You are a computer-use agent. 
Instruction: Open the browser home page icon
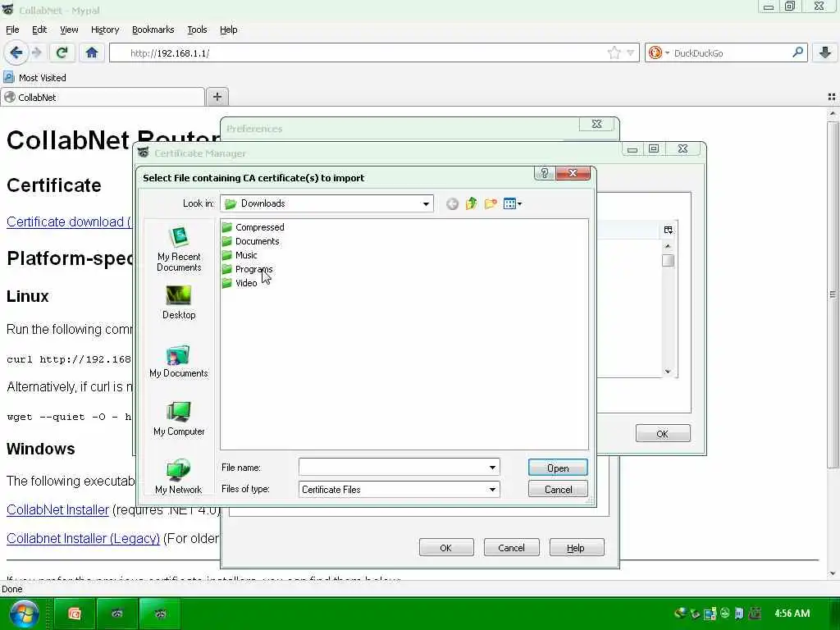point(92,52)
